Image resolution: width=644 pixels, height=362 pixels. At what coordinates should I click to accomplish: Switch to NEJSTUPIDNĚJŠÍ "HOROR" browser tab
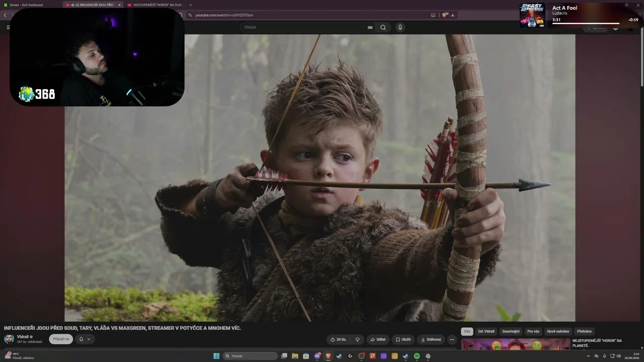(x=155, y=5)
